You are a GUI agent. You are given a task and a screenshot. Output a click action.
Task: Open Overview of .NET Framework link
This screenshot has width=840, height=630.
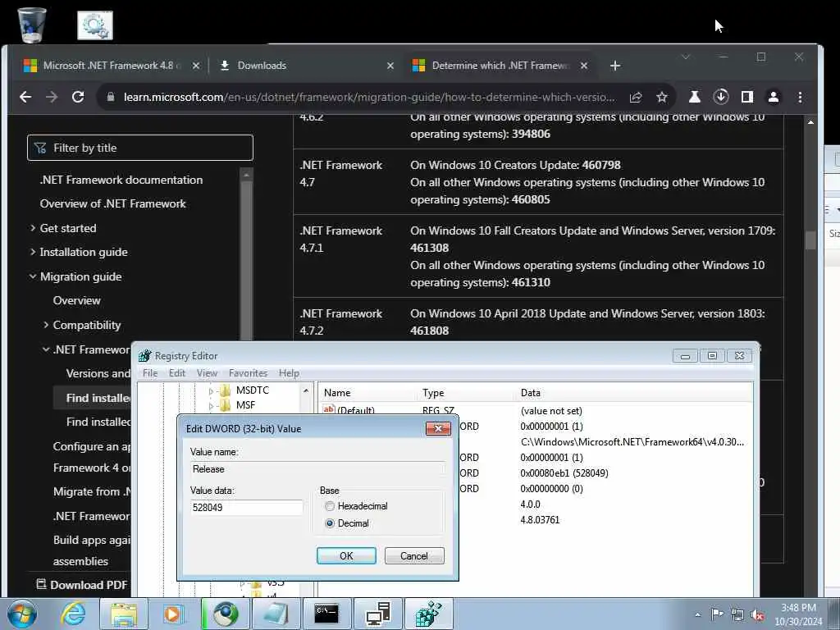[x=113, y=204]
